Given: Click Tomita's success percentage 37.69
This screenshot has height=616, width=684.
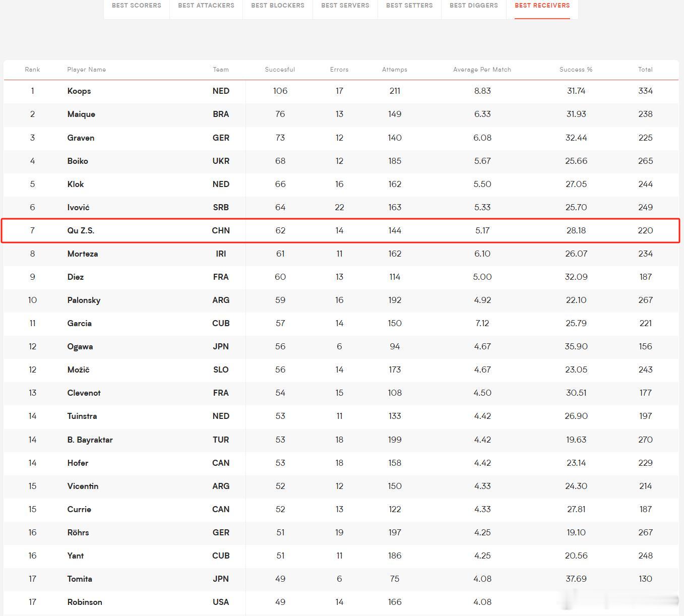Looking at the screenshot, I should tap(576, 579).
